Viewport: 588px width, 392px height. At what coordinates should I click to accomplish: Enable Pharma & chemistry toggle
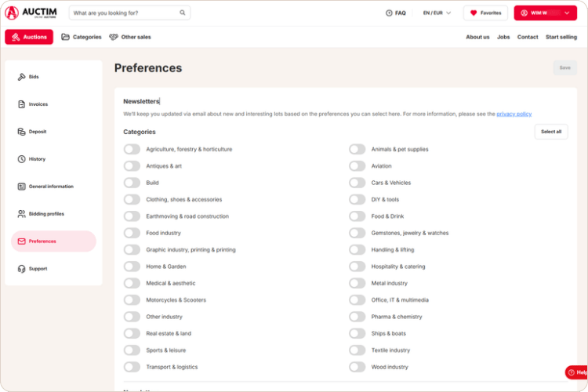tap(357, 317)
